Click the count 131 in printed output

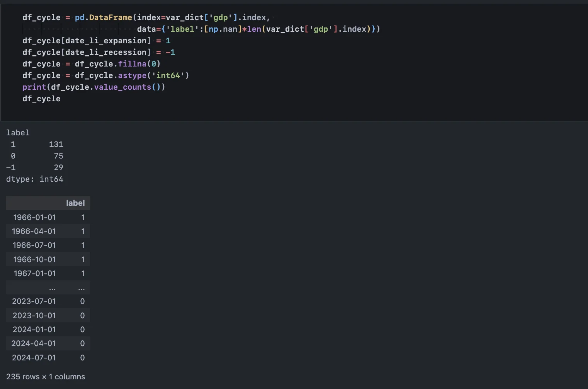pyautogui.click(x=56, y=144)
